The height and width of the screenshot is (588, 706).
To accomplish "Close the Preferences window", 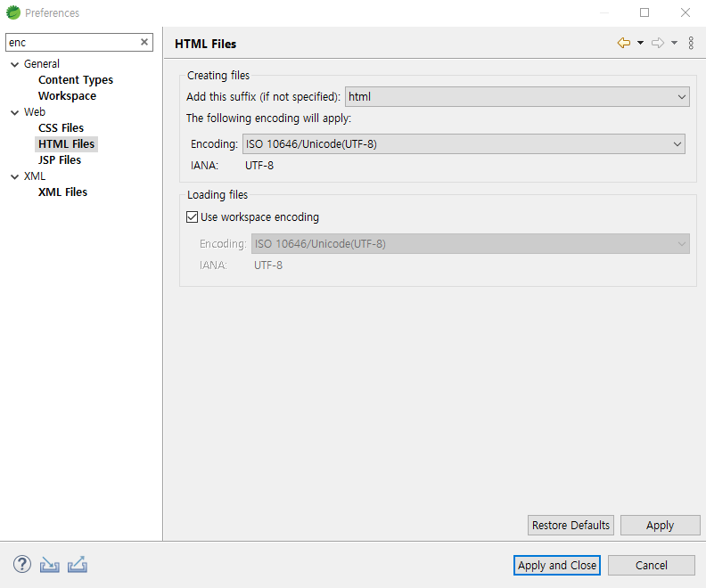I will (x=685, y=12).
